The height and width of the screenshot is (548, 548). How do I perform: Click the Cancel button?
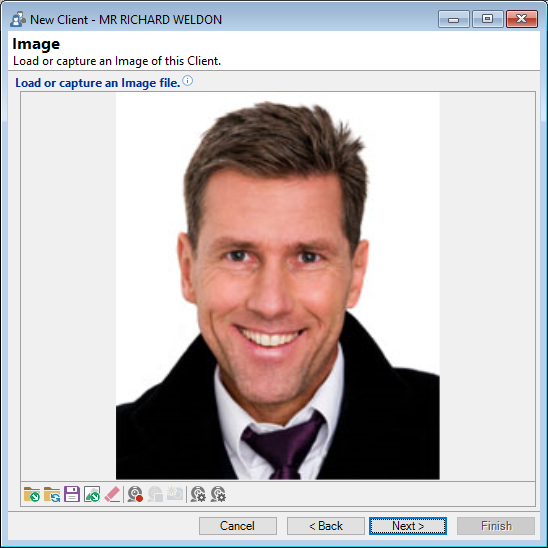(x=238, y=526)
